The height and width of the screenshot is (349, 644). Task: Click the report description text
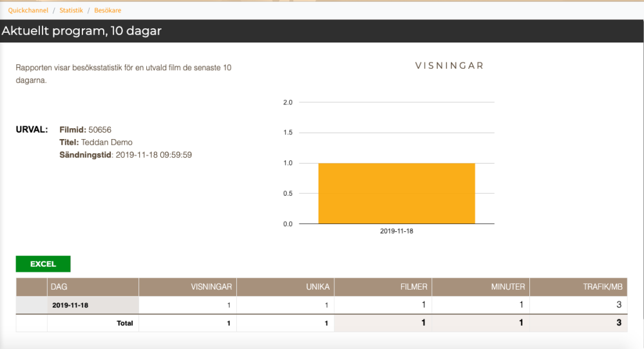click(x=124, y=74)
